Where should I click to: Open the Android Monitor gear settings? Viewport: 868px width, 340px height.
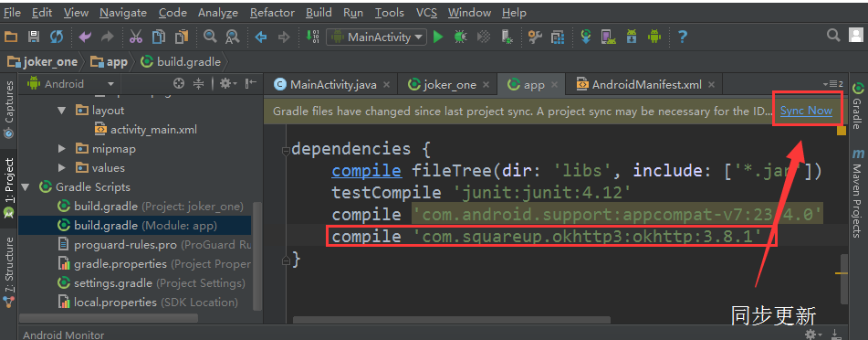click(812, 335)
